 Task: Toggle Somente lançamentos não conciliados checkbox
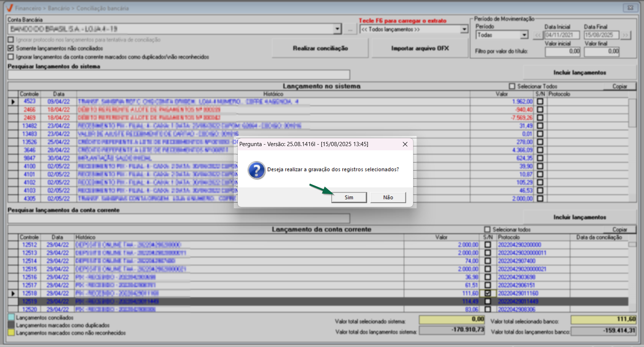tap(11, 48)
